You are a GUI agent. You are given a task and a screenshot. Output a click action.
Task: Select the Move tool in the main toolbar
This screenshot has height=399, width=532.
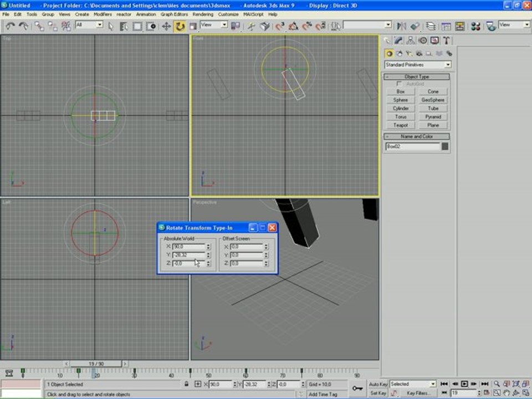click(x=166, y=26)
